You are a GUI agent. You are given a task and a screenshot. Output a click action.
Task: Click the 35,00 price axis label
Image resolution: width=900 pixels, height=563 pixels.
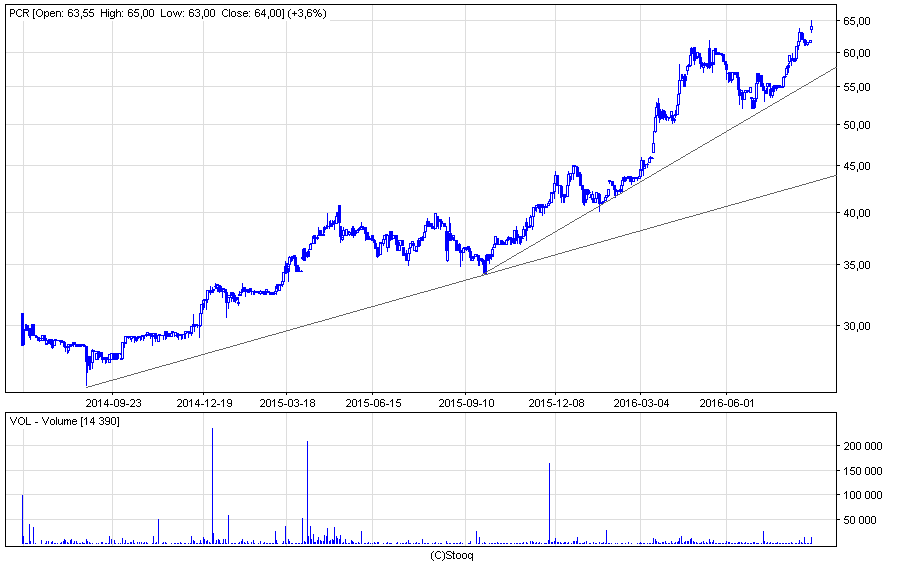point(856,265)
